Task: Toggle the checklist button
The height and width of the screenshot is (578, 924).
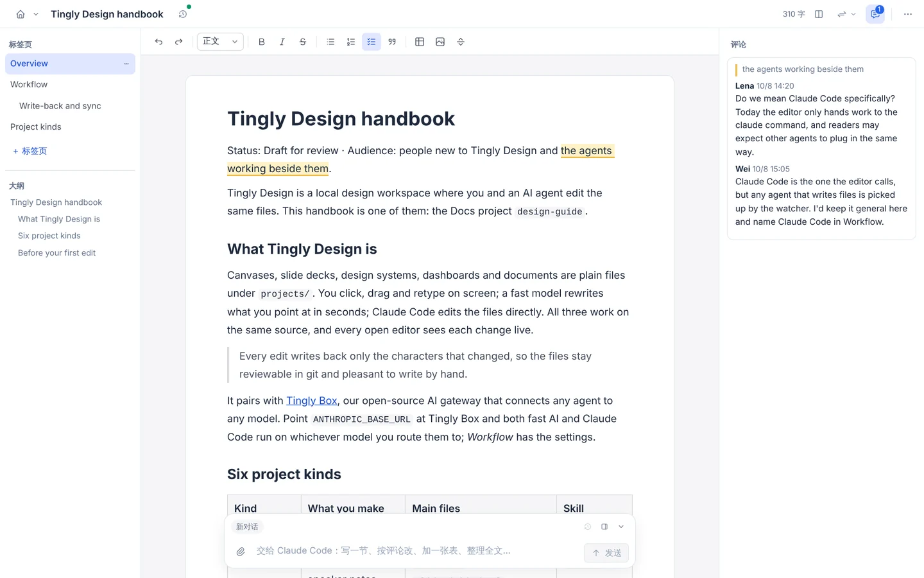Action: point(372,42)
